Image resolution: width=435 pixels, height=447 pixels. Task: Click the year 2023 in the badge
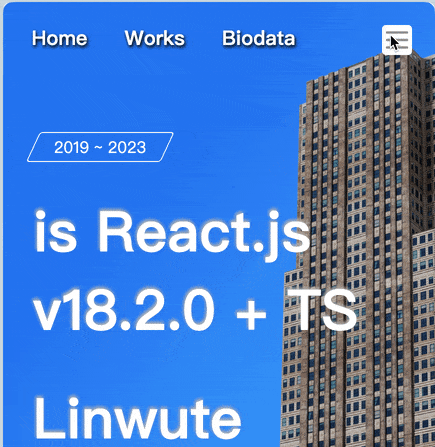coord(127,147)
